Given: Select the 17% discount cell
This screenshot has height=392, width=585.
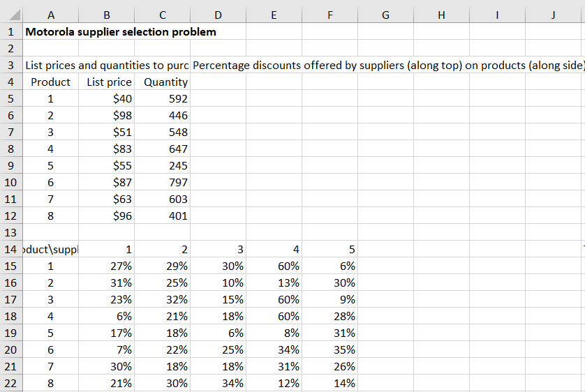Looking at the screenshot, I should coord(107,333).
